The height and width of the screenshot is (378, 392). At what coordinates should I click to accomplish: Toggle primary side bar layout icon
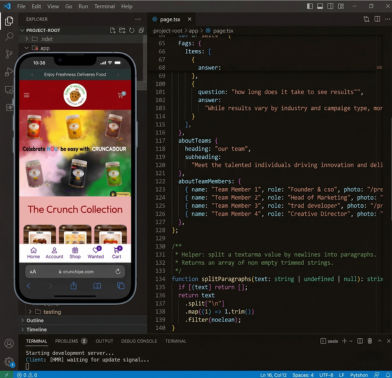point(310,6)
